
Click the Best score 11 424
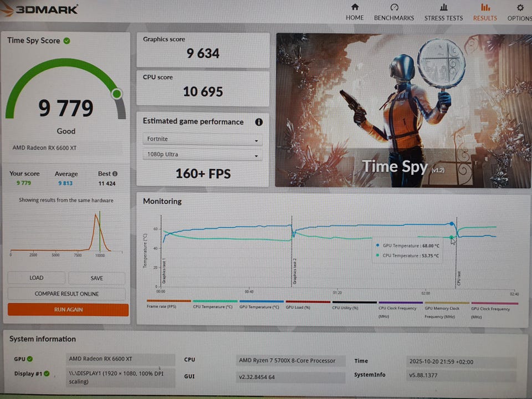point(107,183)
